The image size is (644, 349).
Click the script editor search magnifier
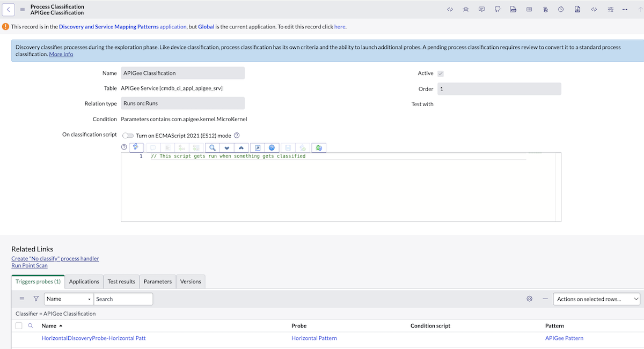tap(213, 147)
